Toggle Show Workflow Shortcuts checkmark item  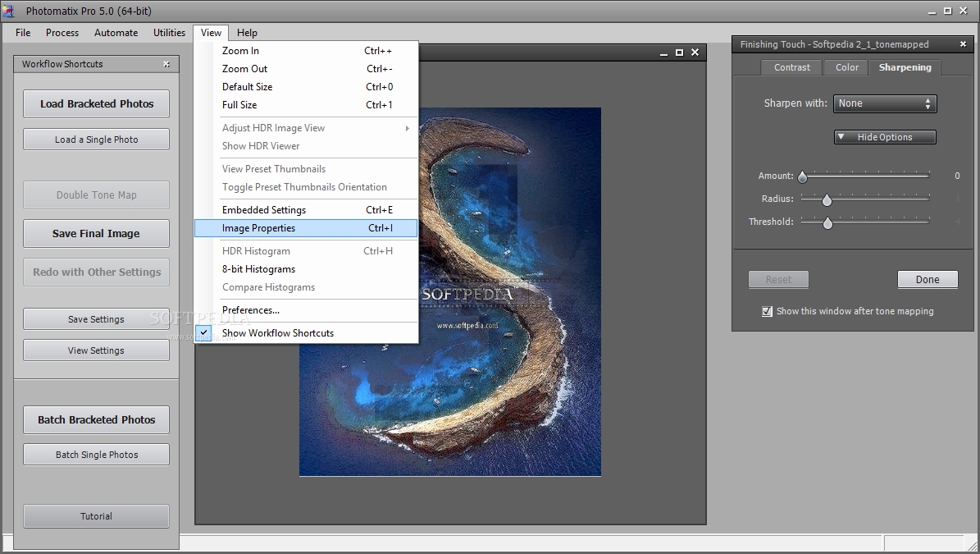(x=306, y=333)
